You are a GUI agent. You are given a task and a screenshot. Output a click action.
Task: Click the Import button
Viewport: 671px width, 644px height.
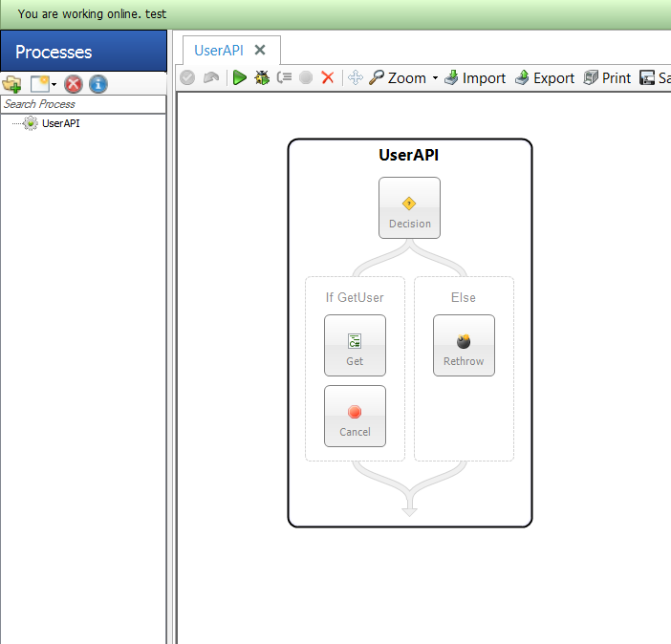pyautogui.click(x=475, y=78)
